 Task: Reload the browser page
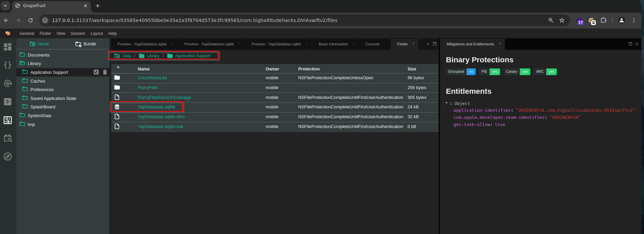point(31,20)
